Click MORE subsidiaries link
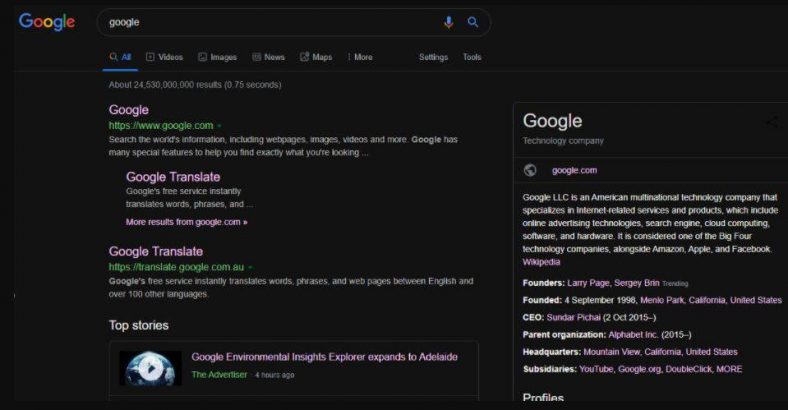The width and height of the screenshot is (788, 410). pos(729,369)
